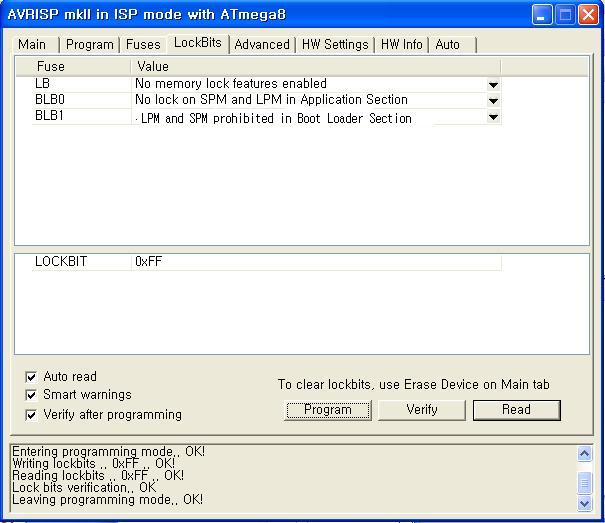
Task: Click 'LPM and SPM prohibited' value
Action: click(276, 118)
